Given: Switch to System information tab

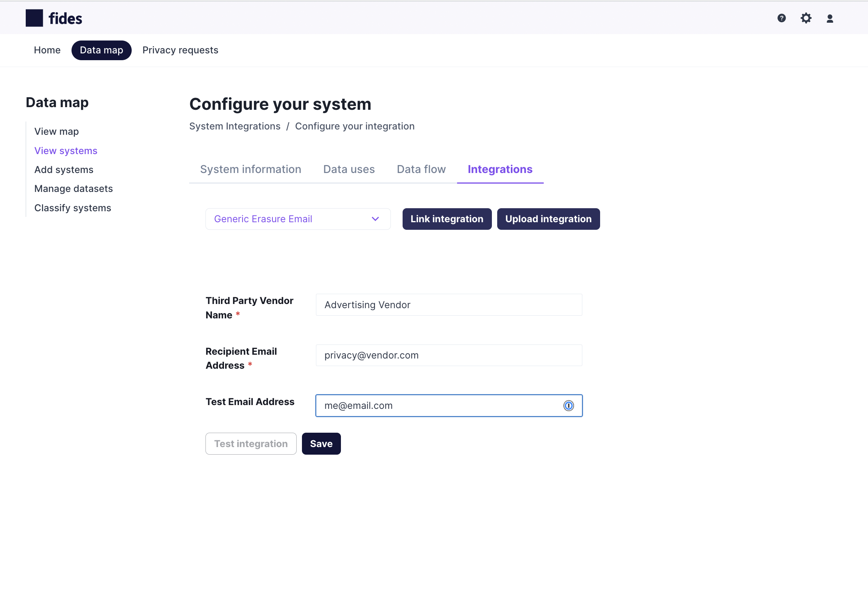Looking at the screenshot, I should (250, 169).
